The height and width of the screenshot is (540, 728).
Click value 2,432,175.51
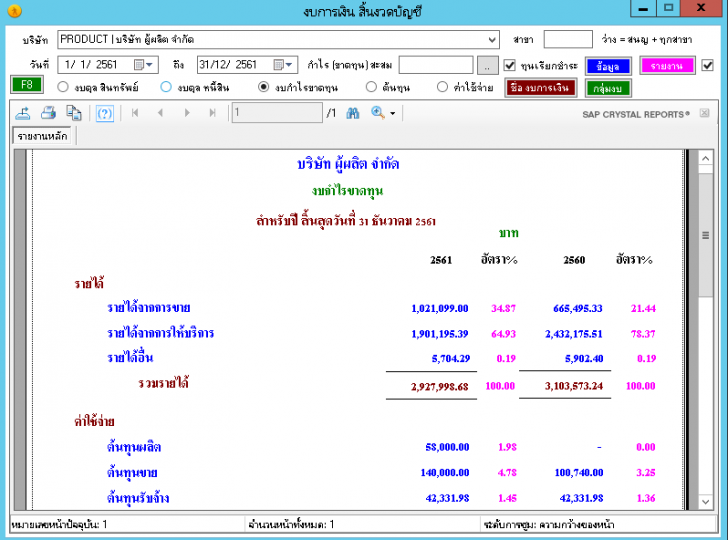[574, 334]
